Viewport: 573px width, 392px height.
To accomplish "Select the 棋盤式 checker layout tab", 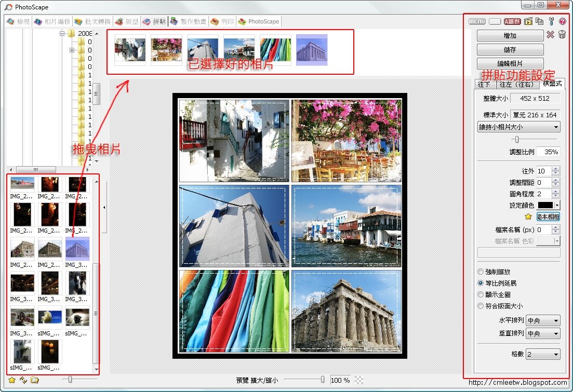I will pyautogui.click(x=552, y=83).
